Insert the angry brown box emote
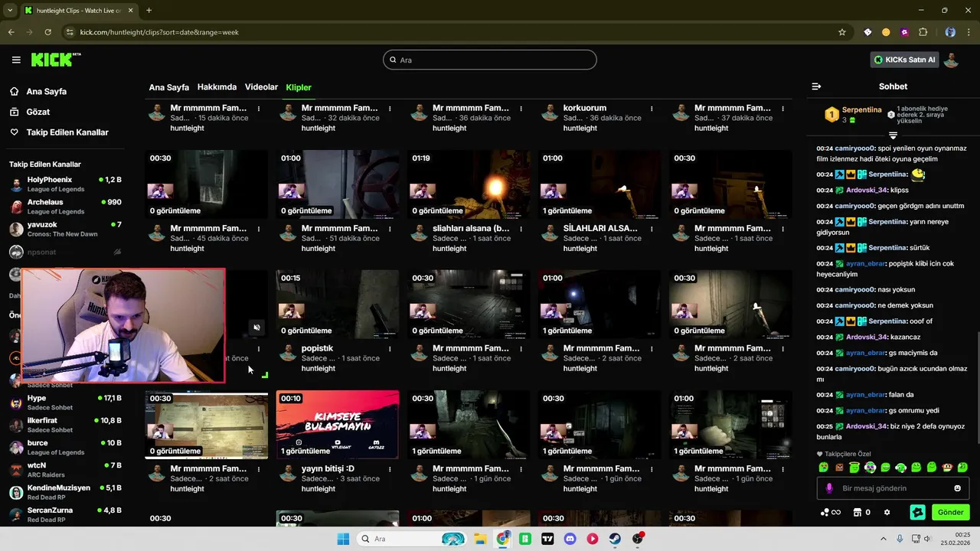This screenshot has height=551, width=980. 838,467
